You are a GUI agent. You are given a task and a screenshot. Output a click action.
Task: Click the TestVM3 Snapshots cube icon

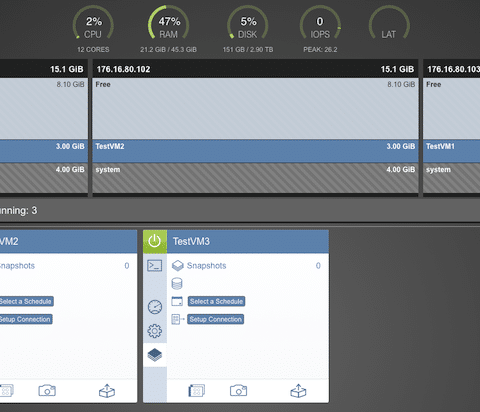(178, 266)
